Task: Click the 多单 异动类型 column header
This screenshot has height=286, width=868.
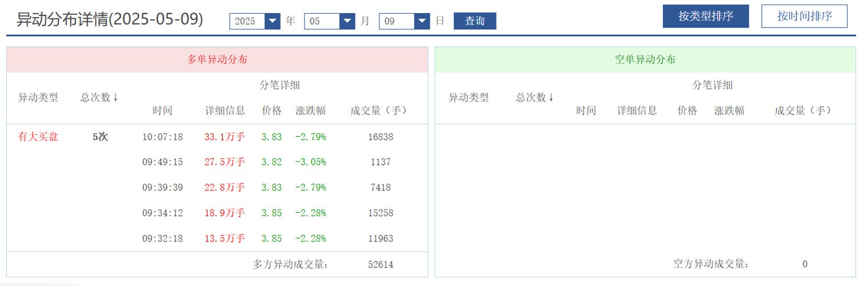Action: pyautogui.click(x=38, y=97)
